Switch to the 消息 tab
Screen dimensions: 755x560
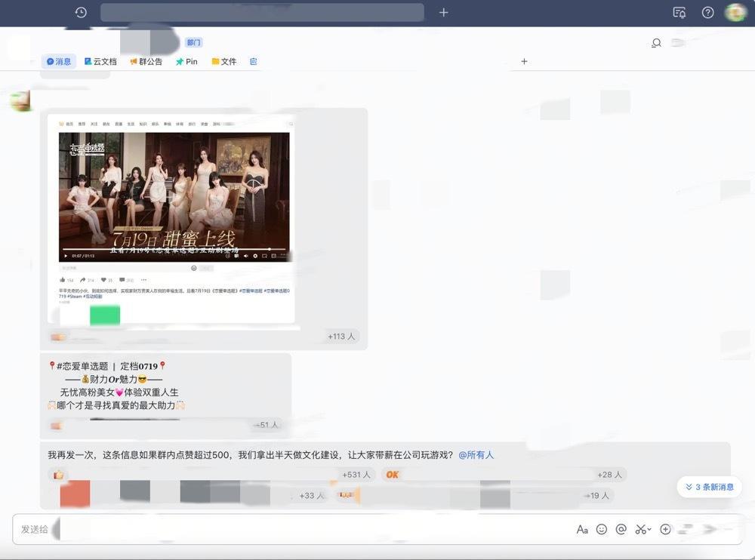pos(59,62)
